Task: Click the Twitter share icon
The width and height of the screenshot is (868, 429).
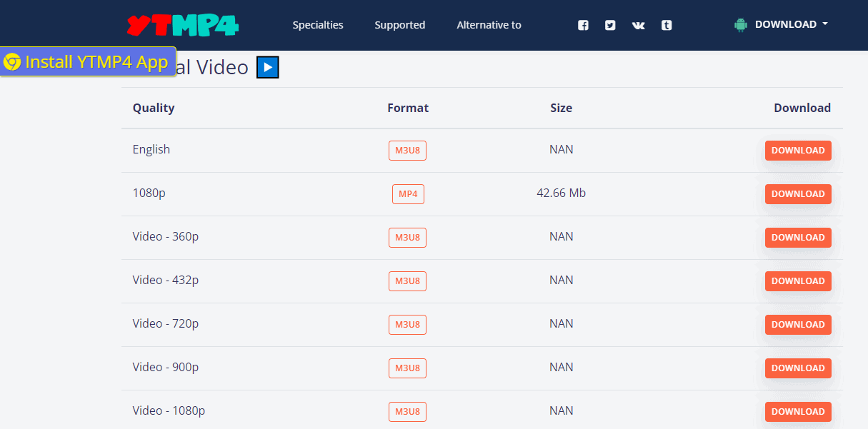Action: 610,25
